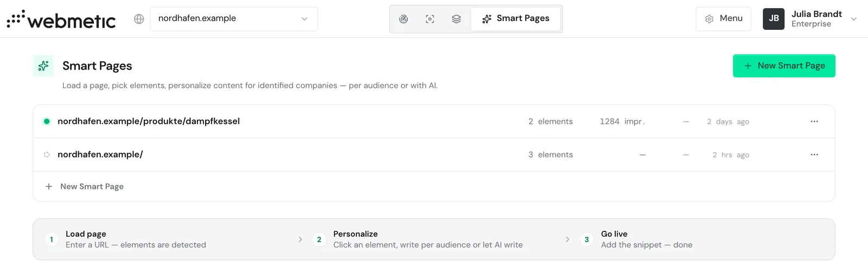Viewport: 868px width, 278px height.
Task: Click step 2 Personalize
Action: (418, 239)
